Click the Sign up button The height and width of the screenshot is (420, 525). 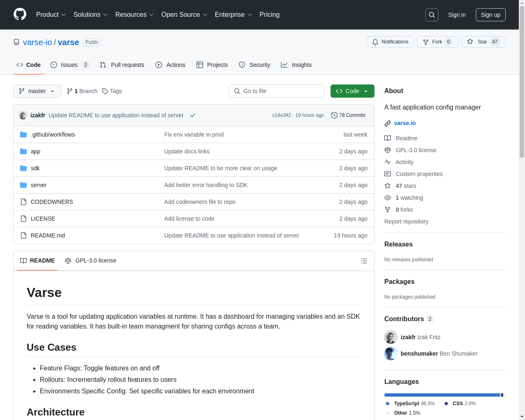pos(491,15)
